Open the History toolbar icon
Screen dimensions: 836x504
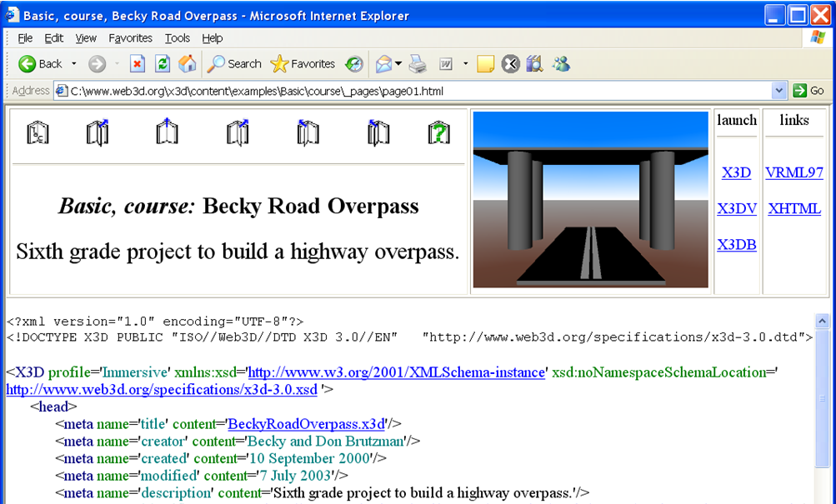pyautogui.click(x=354, y=64)
